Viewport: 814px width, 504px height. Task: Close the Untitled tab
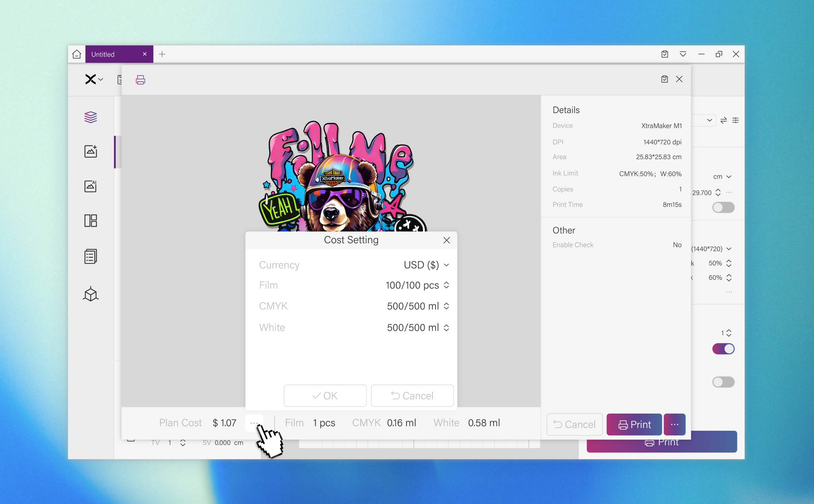click(x=145, y=54)
